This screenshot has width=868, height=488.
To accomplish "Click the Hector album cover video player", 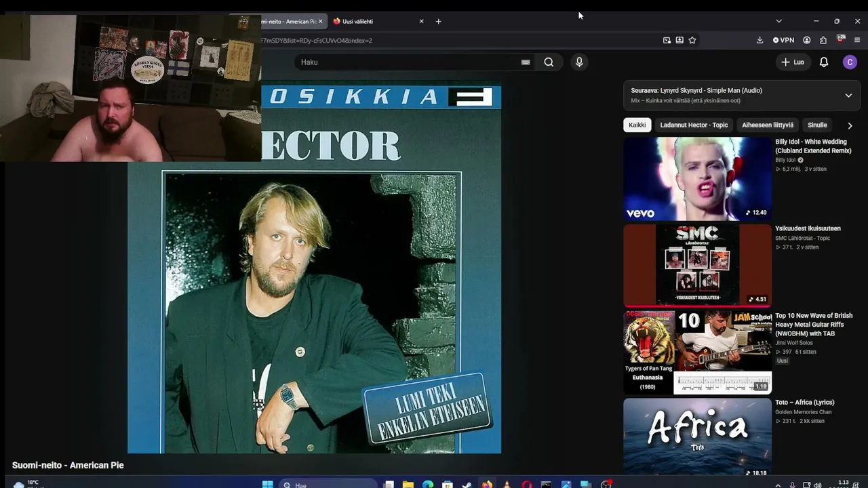I will tap(314, 269).
